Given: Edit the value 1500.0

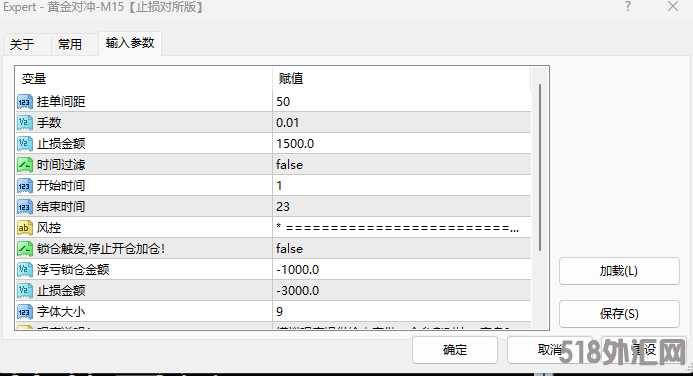Looking at the screenshot, I should (402, 144).
